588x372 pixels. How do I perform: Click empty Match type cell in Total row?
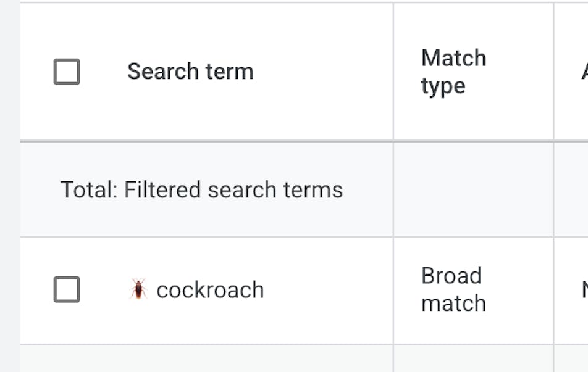coord(473,189)
